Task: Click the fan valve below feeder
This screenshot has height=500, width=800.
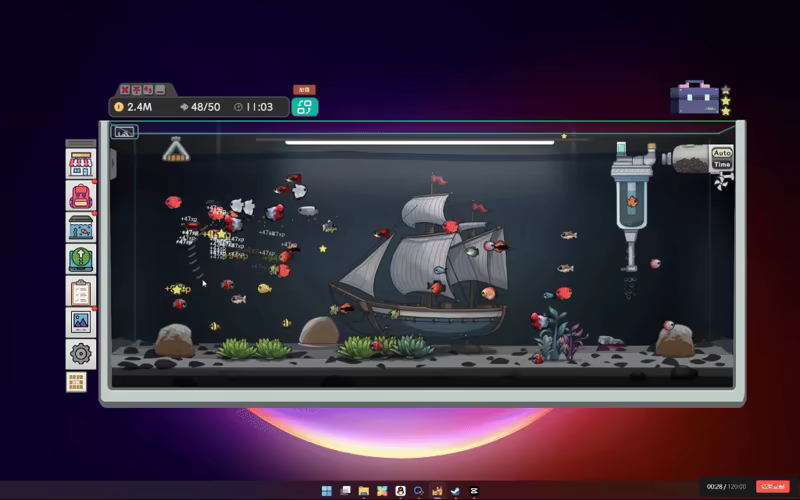Action: coord(722,182)
